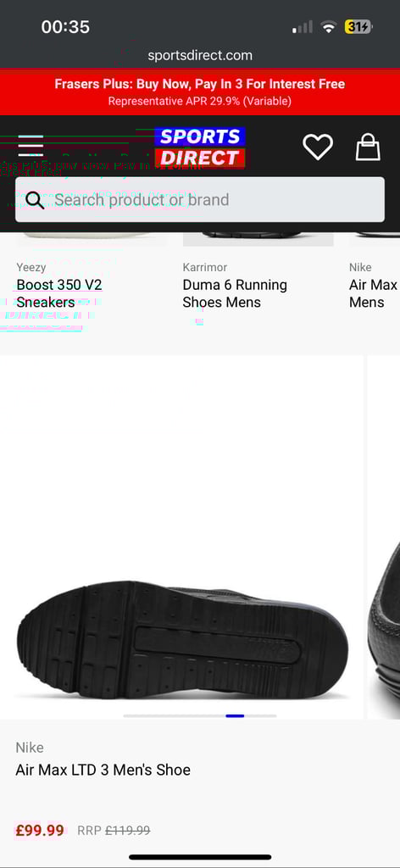Click into Search product or brand field

pos(200,200)
